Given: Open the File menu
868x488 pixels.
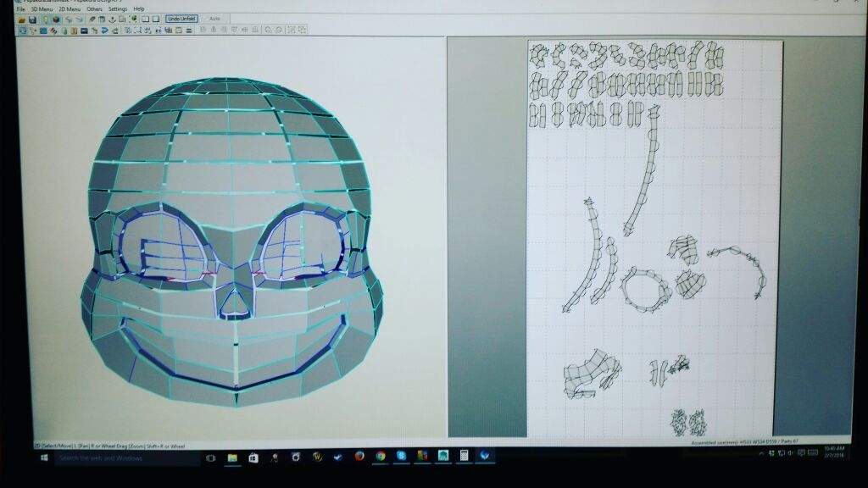Looking at the screenshot, I should [x=20, y=8].
